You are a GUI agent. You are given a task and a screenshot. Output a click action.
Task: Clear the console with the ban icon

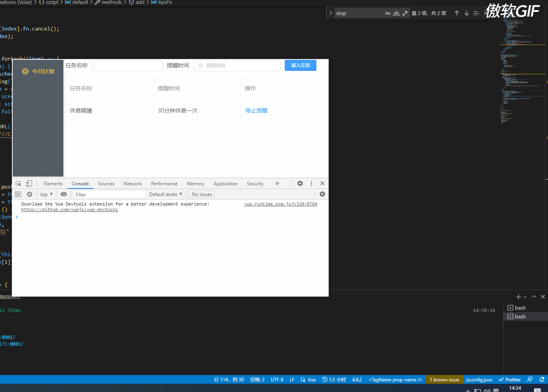(30, 194)
